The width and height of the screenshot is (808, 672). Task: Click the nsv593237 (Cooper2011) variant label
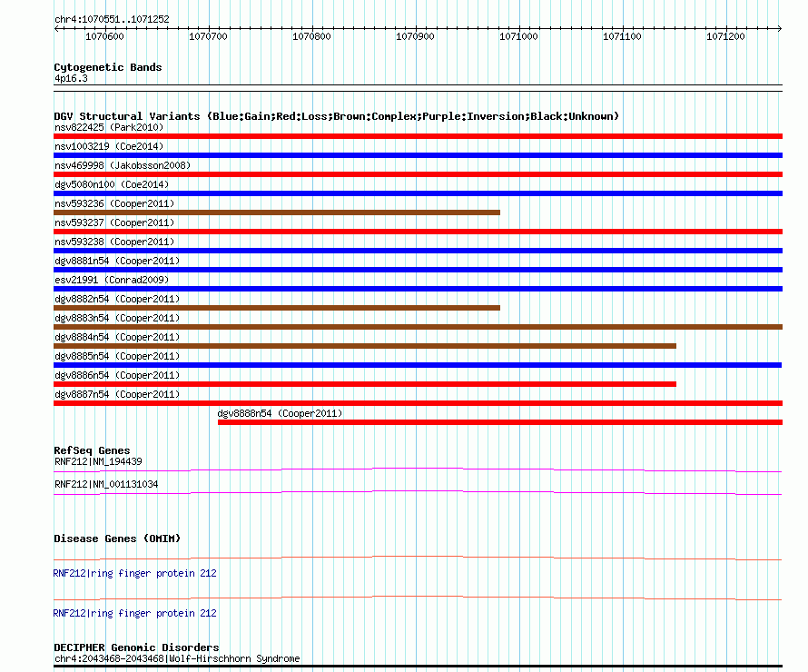114,222
